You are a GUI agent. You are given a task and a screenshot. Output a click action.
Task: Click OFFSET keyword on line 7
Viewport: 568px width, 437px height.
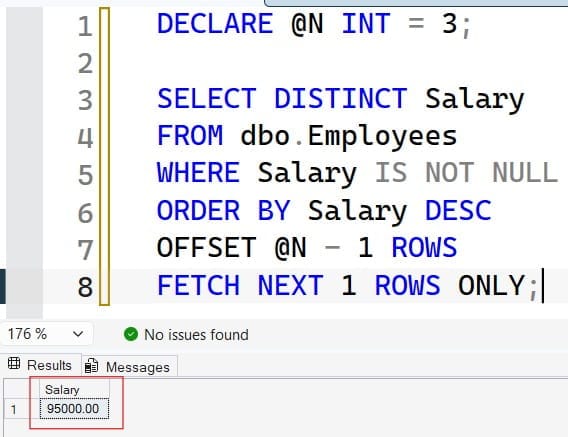click(206, 247)
